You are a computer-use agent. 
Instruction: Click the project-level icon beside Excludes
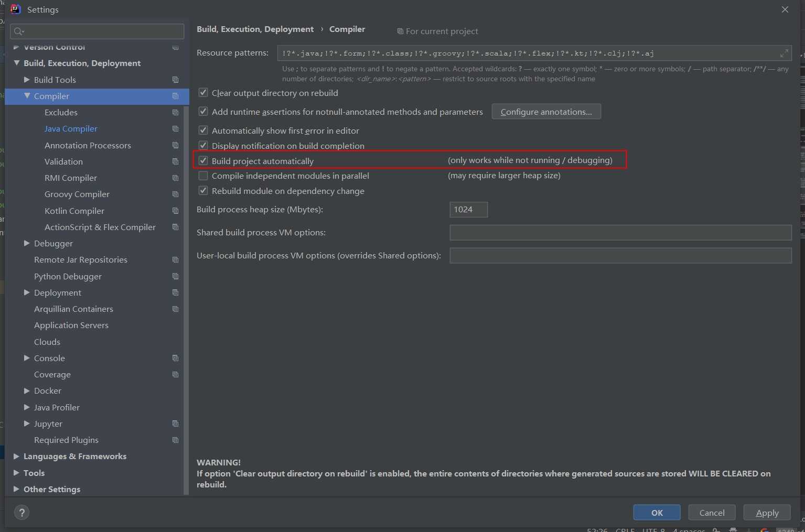click(176, 112)
